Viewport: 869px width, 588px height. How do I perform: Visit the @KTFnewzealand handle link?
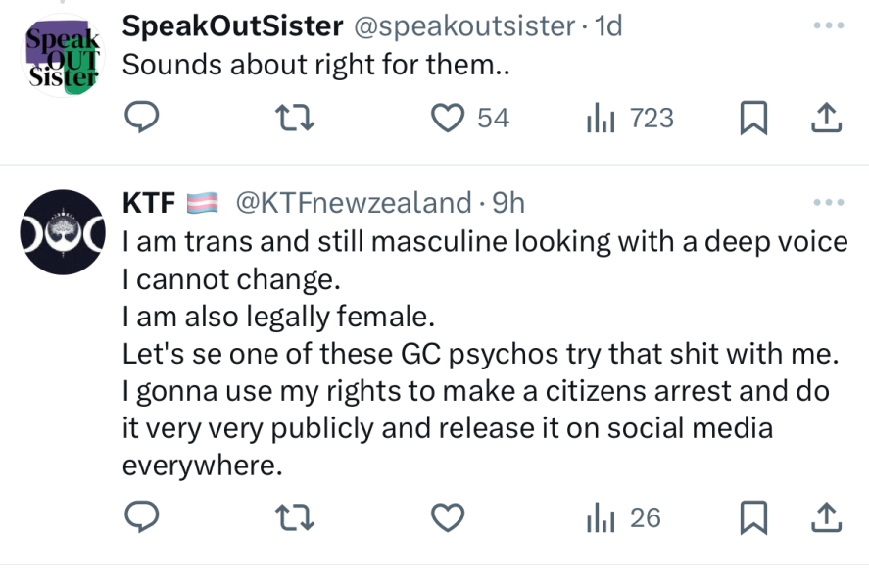pos(354,203)
